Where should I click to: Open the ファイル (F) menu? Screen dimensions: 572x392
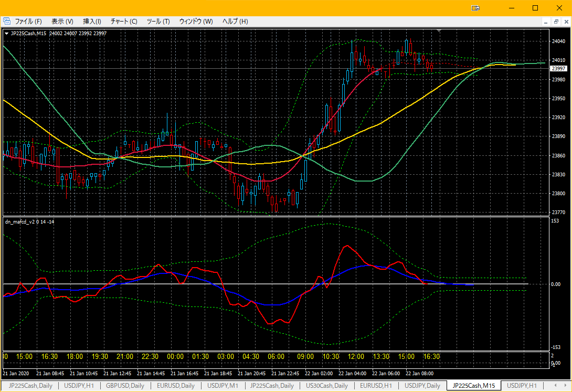coord(28,22)
